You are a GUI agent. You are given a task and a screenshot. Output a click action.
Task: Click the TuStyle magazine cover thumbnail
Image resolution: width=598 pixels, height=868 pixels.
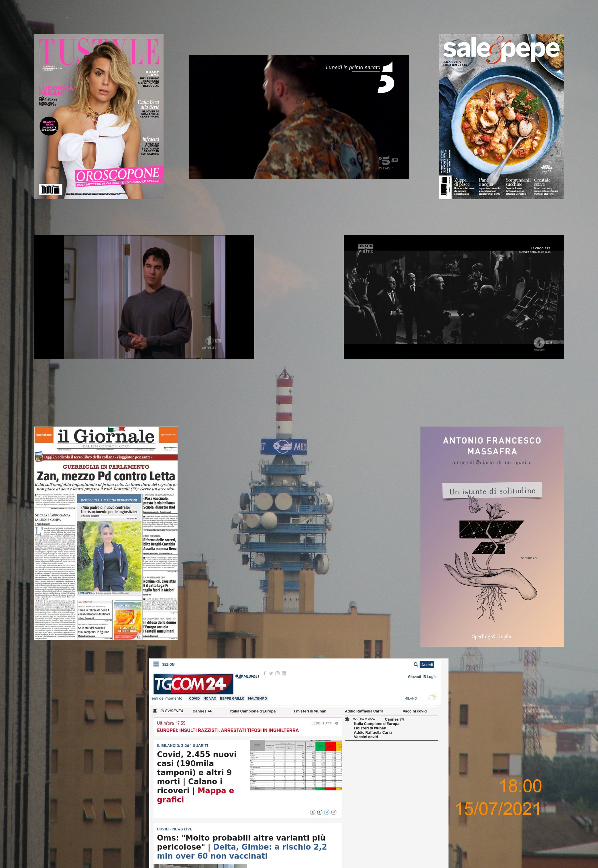(99, 117)
